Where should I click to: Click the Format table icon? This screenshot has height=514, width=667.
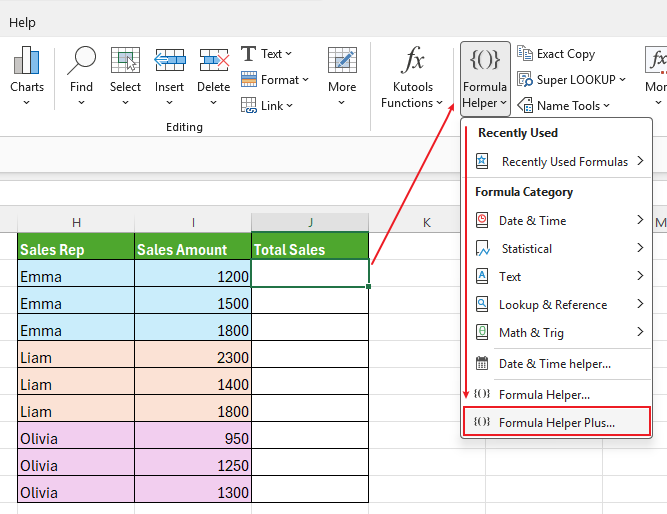click(249, 79)
